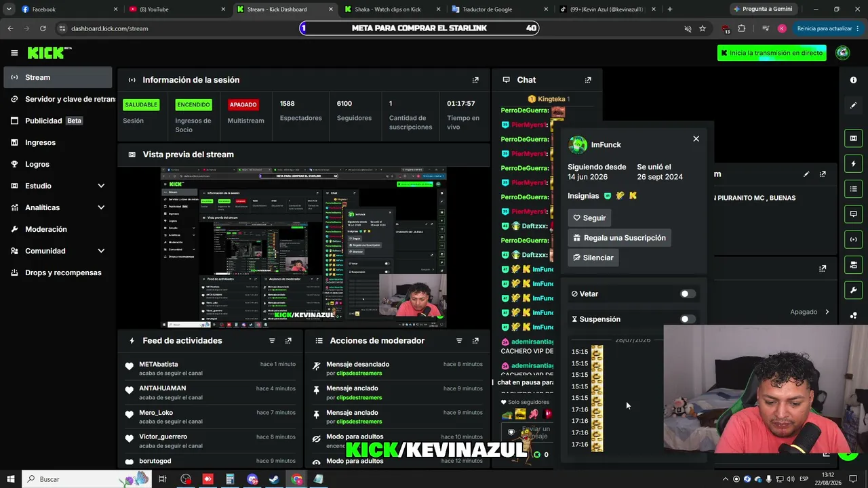
Task: Open the Calculator from the taskbar
Action: point(230,479)
